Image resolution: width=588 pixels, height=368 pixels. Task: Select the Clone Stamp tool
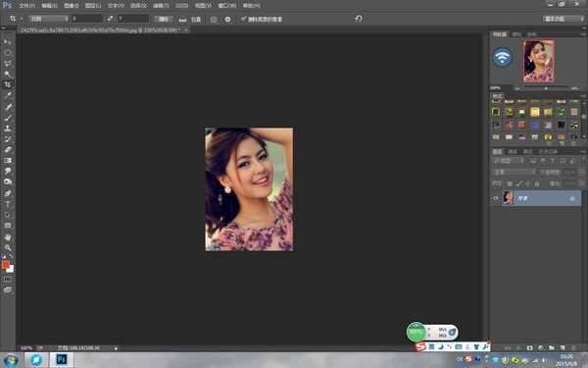pos(8,129)
